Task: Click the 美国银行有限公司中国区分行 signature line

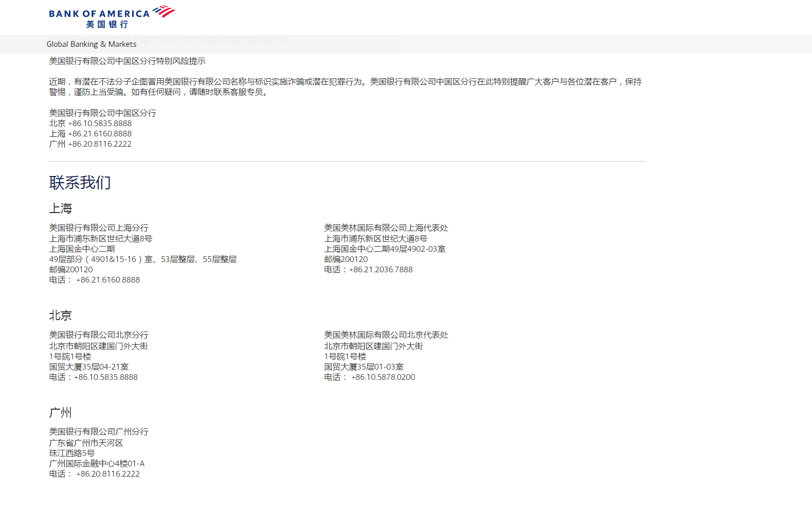Action: pyautogui.click(x=102, y=113)
